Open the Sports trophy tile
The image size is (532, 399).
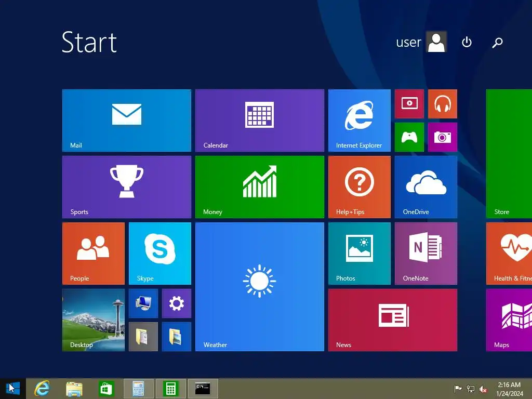tap(127, 187)
